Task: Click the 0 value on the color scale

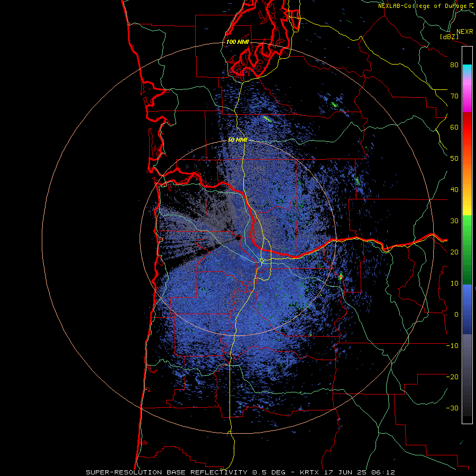Action: point(456,315)
